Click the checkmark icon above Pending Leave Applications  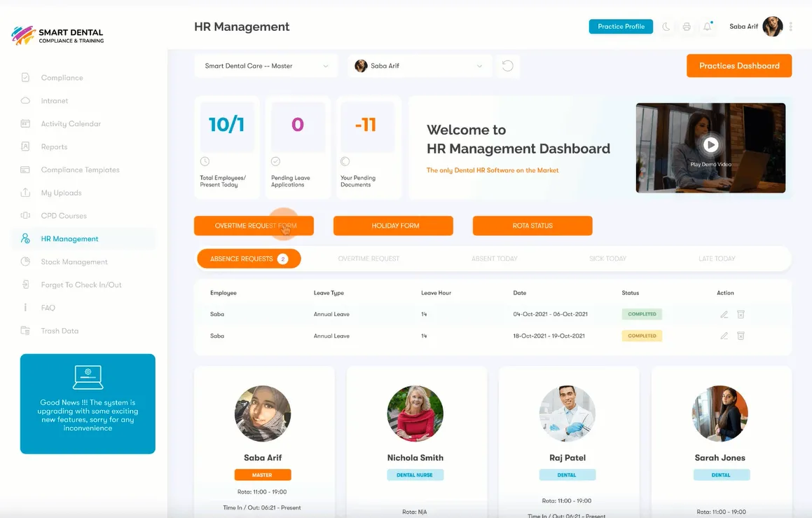click(x=276, y=162)
